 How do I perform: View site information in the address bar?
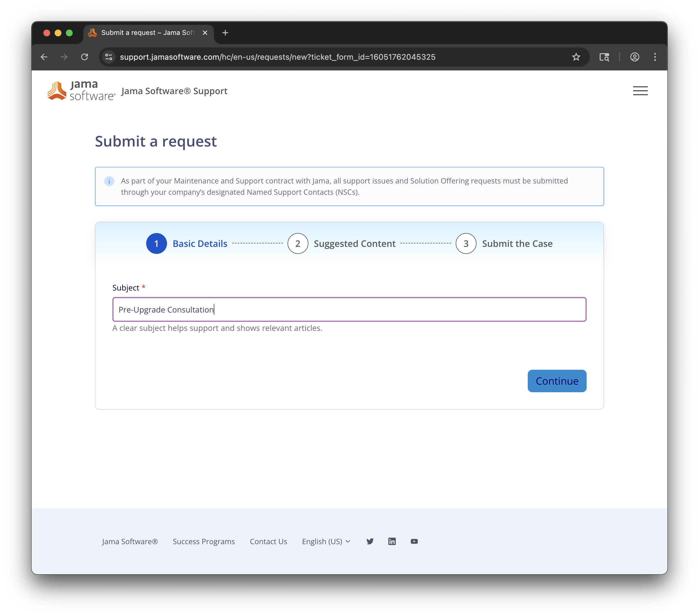tap(109, 57)
